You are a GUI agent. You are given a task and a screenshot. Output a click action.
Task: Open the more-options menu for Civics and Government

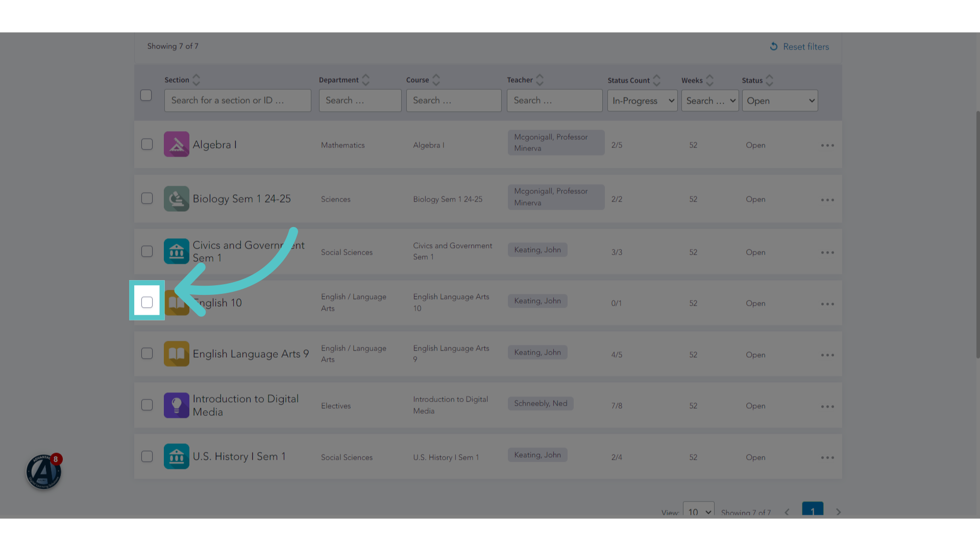[827, 253]
